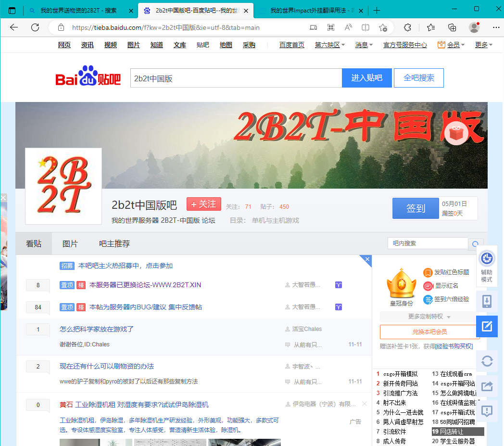This screenshot has height=446, width=504.
Task: Click the refresh sidebar icon
Action: point(487,361)
